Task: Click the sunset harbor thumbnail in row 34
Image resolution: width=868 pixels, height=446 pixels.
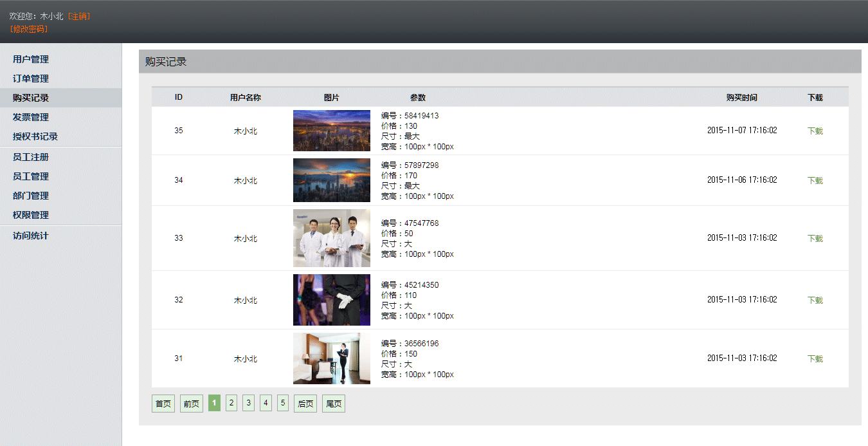Action: coord(332,180)
